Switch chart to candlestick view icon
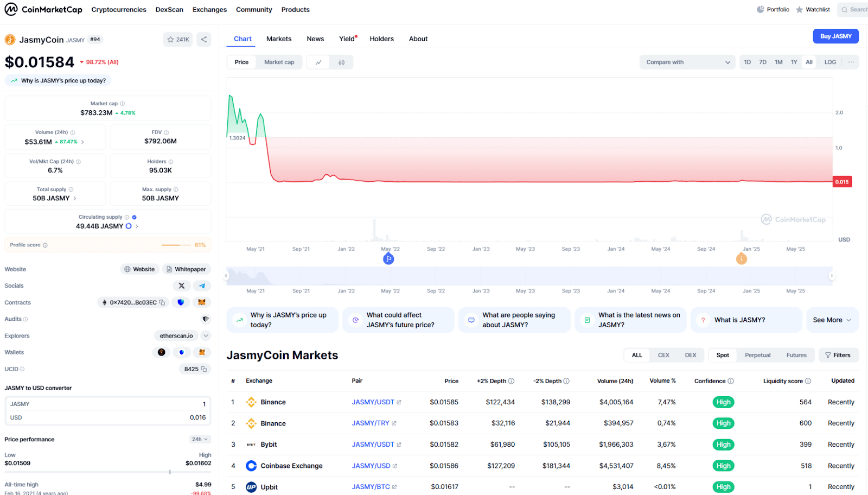Viewport: 868px width, 495px height. coord(341,62)
